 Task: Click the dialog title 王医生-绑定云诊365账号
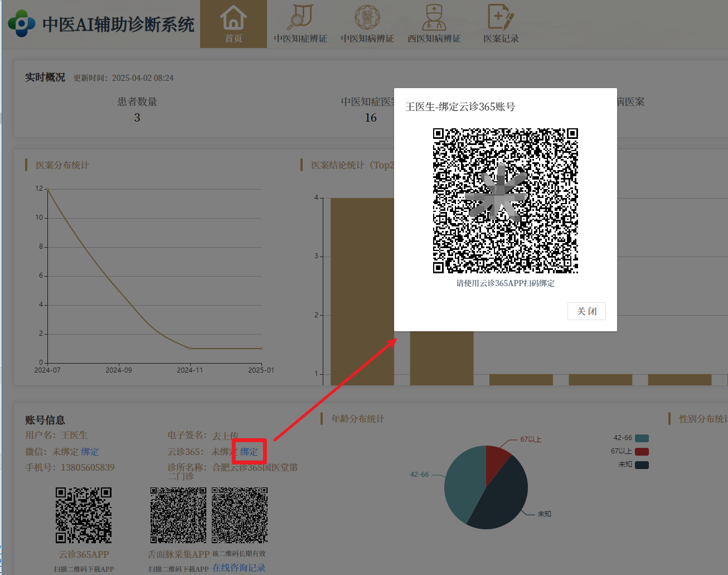460,107
